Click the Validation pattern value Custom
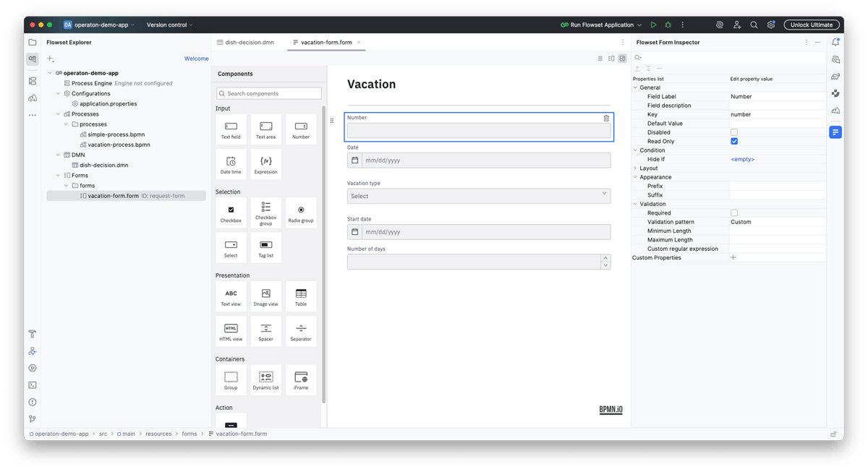This screenshot has width=868, height=472. [x=741, y=222]
